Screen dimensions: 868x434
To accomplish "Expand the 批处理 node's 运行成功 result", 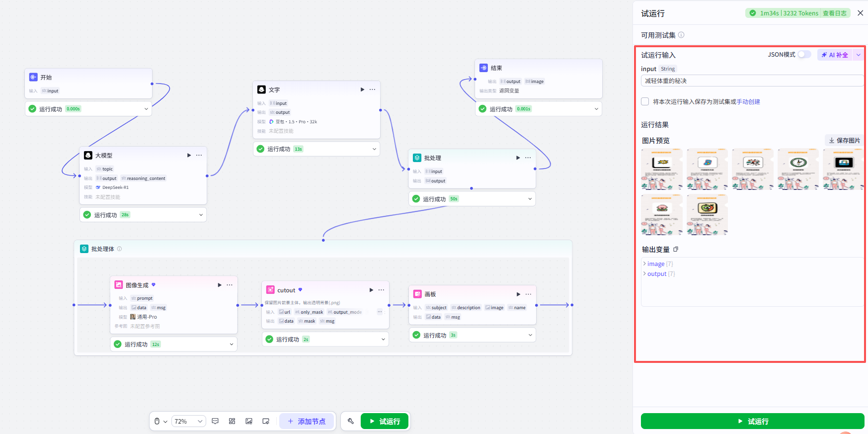I will click(530, 199).
